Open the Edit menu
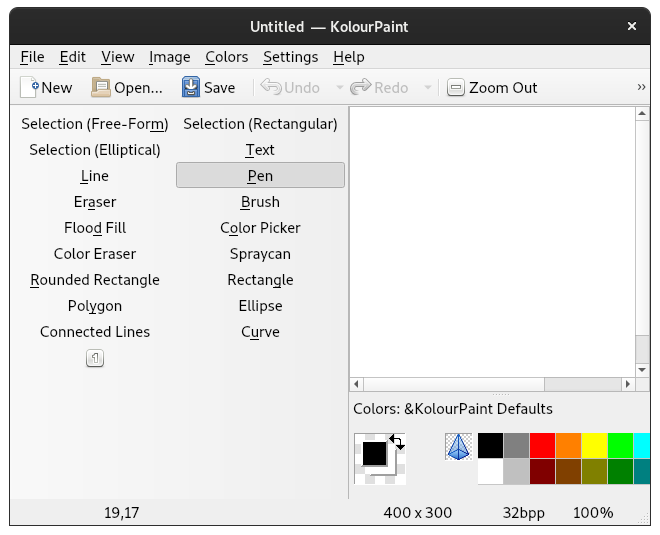660x535 pixels. [x=72, y=57]
